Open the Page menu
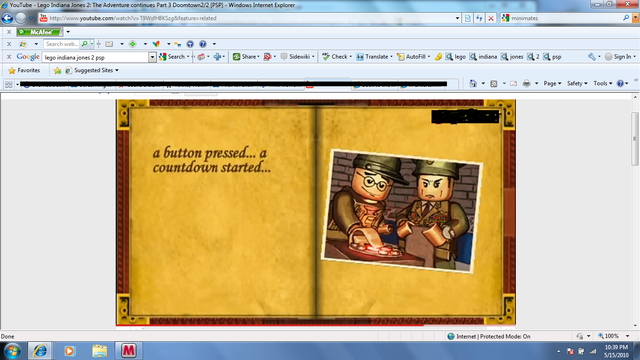 [552, 83]
